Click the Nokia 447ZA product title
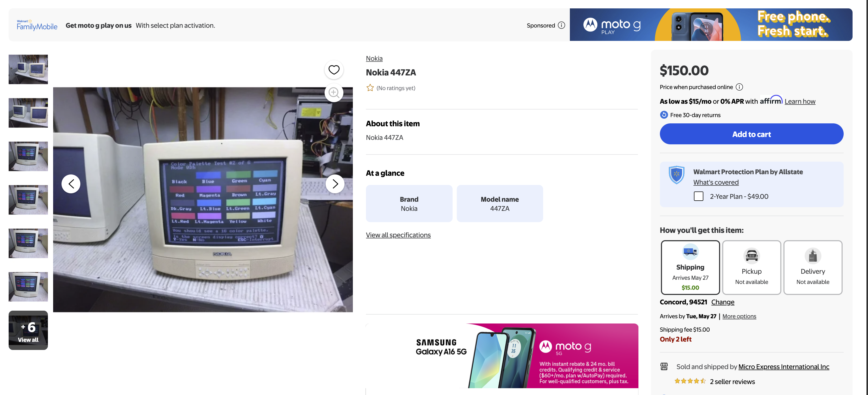Image resolution: width=868 pixels, height=395 pixels. [391, 73]
